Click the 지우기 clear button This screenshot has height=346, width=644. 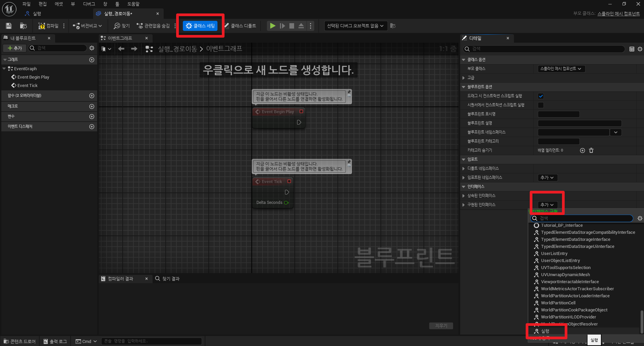[441, 326]
